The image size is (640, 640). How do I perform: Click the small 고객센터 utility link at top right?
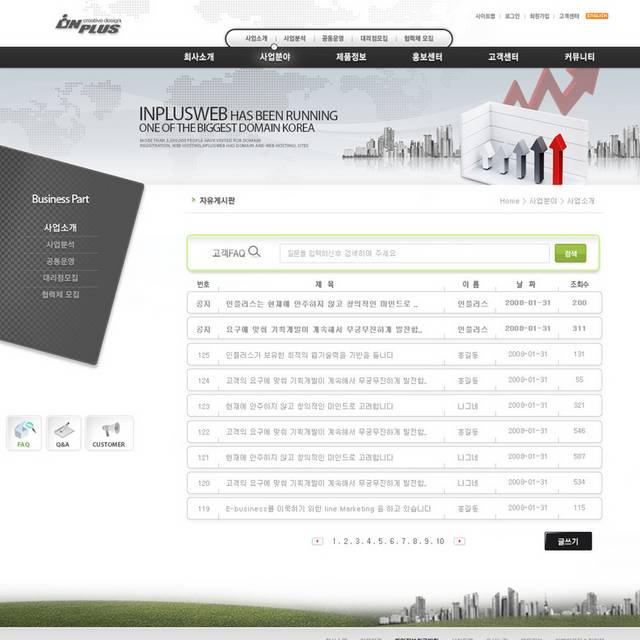tap(569, 16)
